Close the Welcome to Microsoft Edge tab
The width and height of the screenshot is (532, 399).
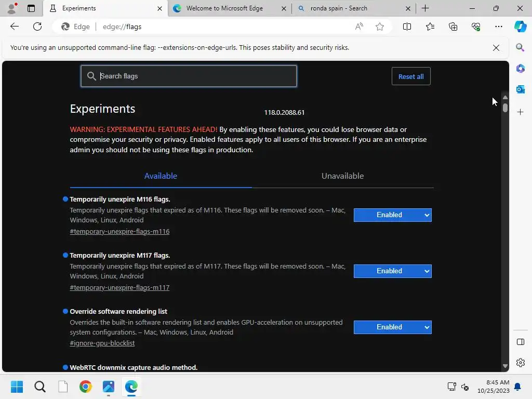(x=284, y=8)
